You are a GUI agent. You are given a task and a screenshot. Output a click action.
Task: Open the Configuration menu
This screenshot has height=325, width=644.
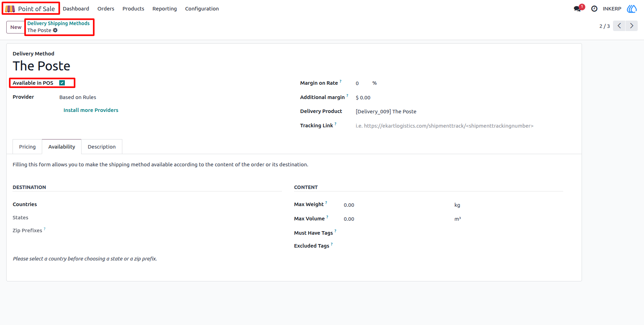202,9
